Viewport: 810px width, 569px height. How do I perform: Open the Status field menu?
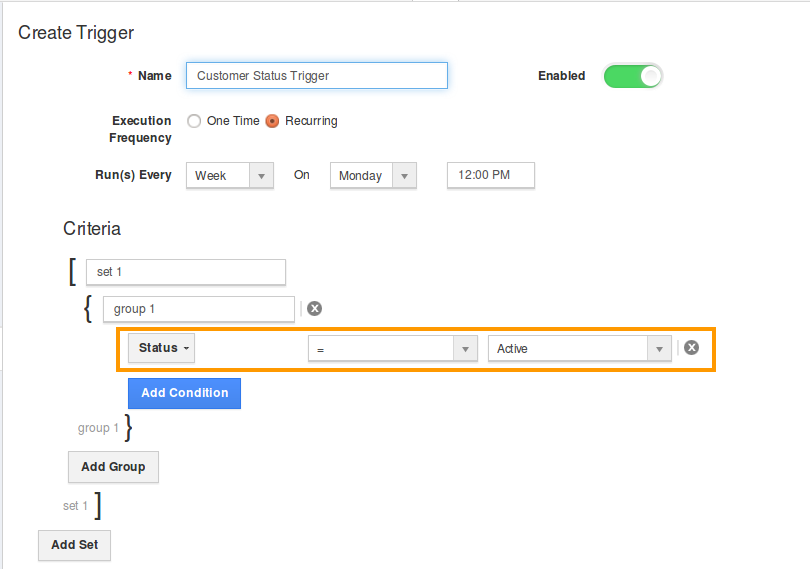[x=161, y=348]
